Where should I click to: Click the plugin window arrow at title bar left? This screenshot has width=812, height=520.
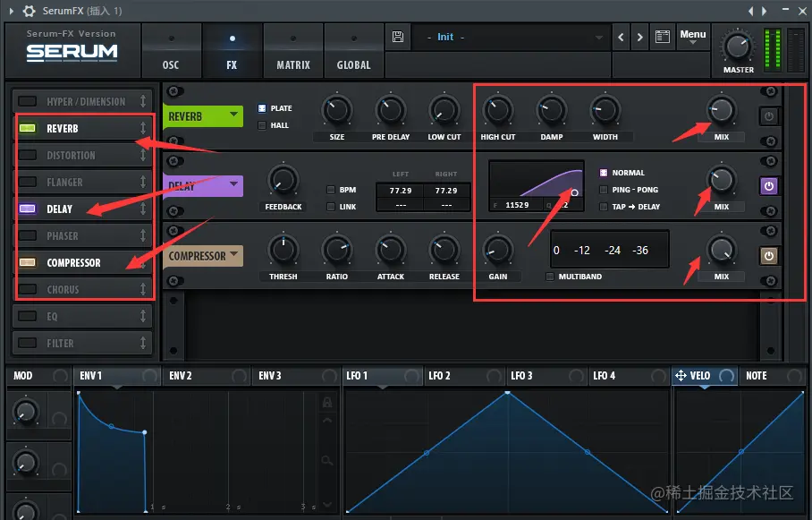[12, 11]
